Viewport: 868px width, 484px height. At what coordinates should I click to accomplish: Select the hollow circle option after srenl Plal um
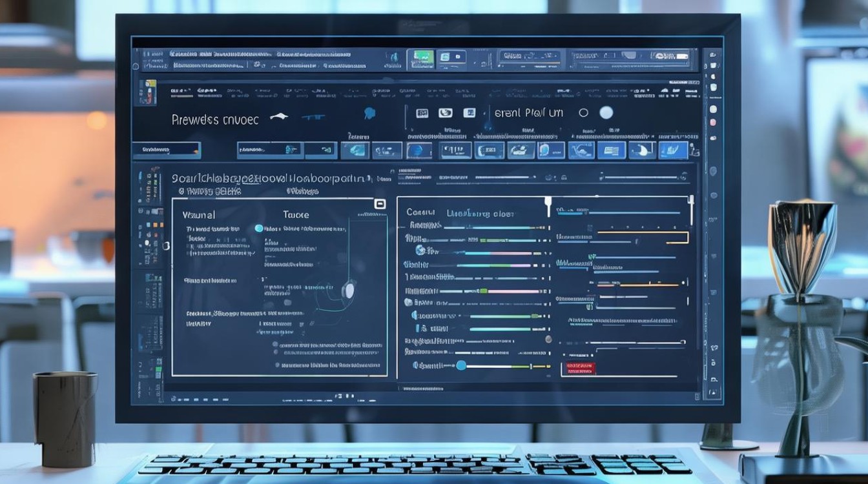point(584,113)
